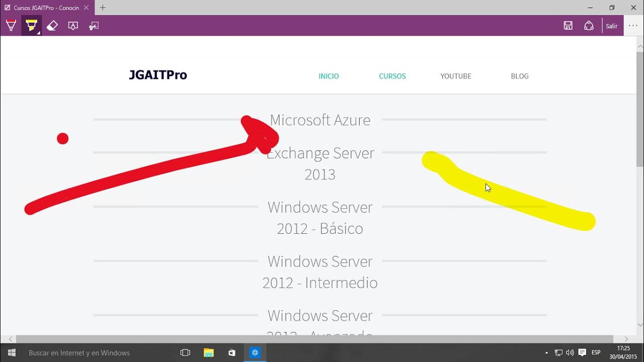Open the volume control tray icon
This screenshot has height=362, width=644.
tap(570, 353)
